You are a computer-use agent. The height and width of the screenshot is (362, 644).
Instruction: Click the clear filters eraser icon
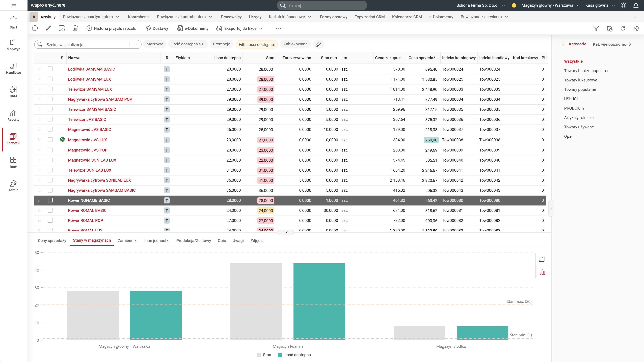click(318, 44)
